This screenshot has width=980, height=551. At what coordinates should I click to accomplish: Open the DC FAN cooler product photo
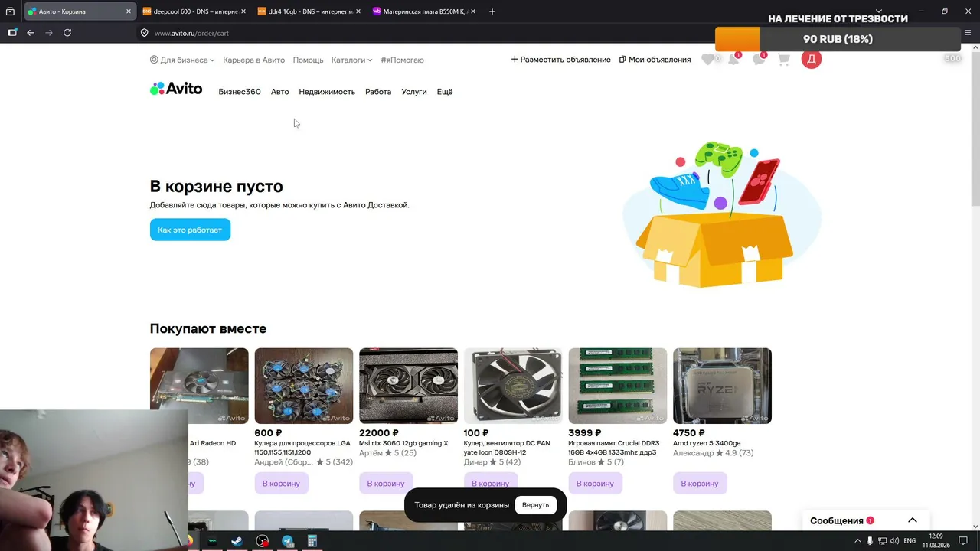point(513,386)
